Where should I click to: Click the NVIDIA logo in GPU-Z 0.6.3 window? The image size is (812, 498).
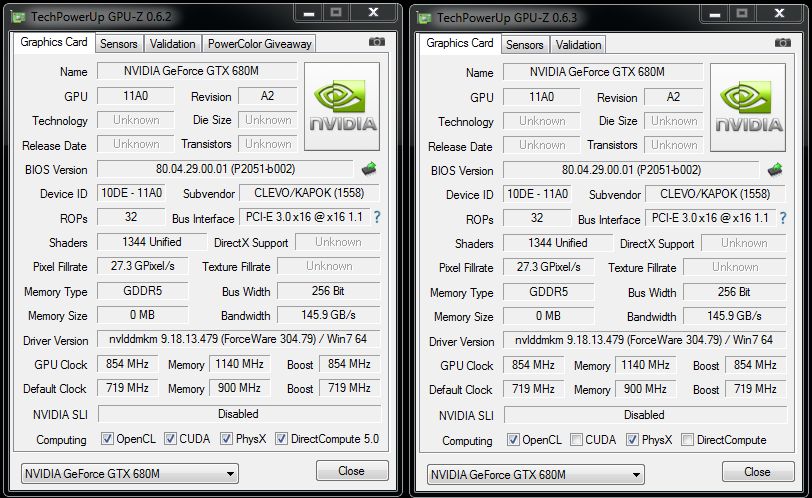point(748,108)
